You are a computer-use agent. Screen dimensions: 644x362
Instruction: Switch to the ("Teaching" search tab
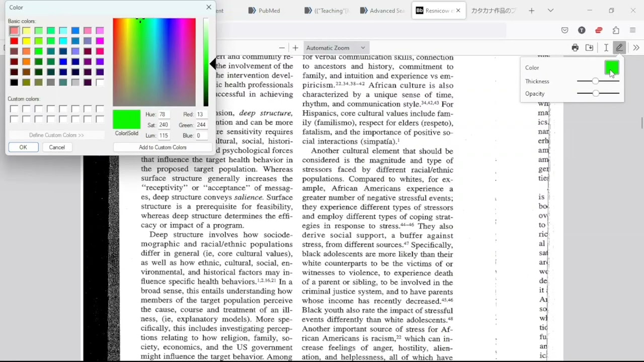pos(328,11)
